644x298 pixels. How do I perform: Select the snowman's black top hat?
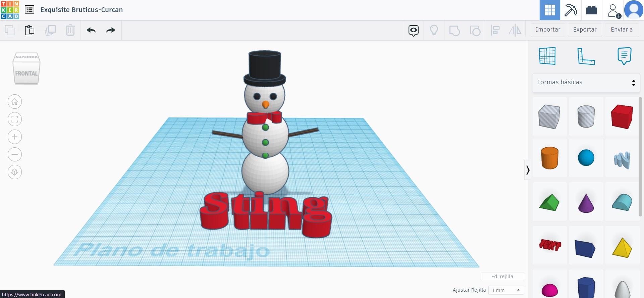tap(265, 68)
